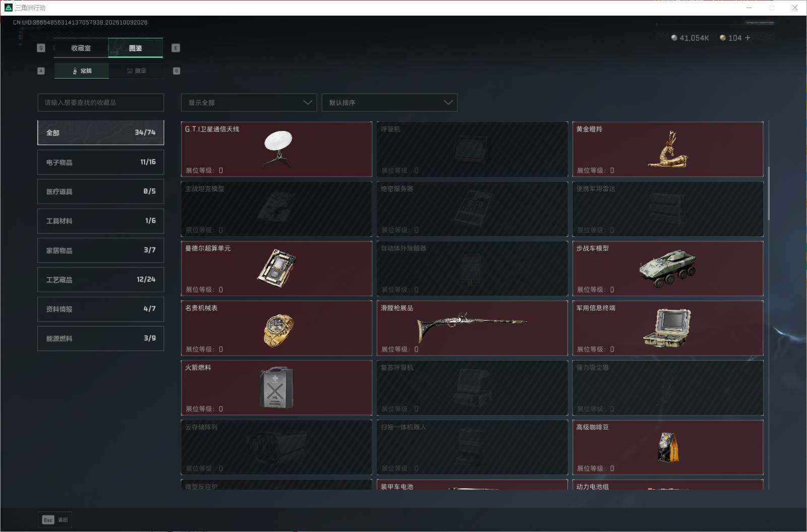This screenshot has height=532, width=807.
Task: Filter by 家居物品 category
Action: [x=101, y=250]
